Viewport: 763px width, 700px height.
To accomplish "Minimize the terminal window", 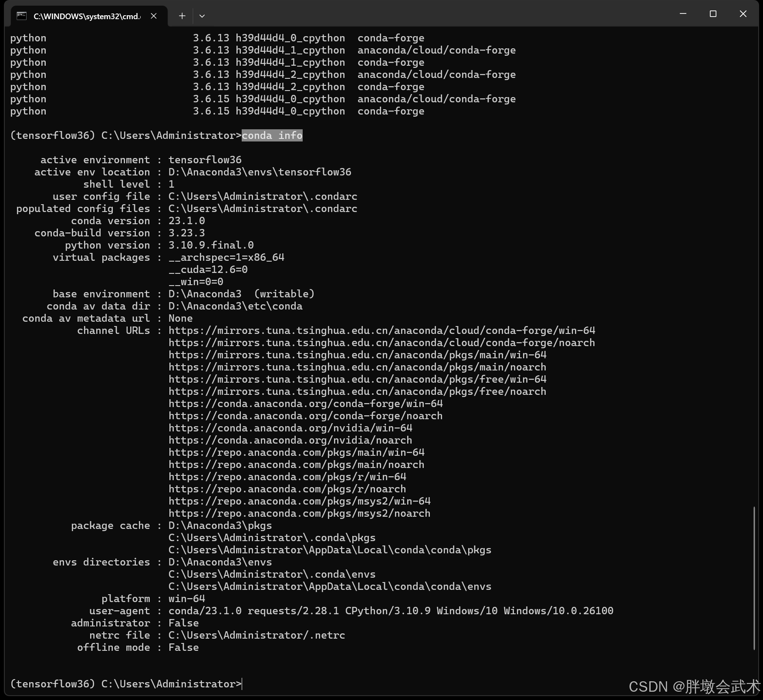I will 683,14.
